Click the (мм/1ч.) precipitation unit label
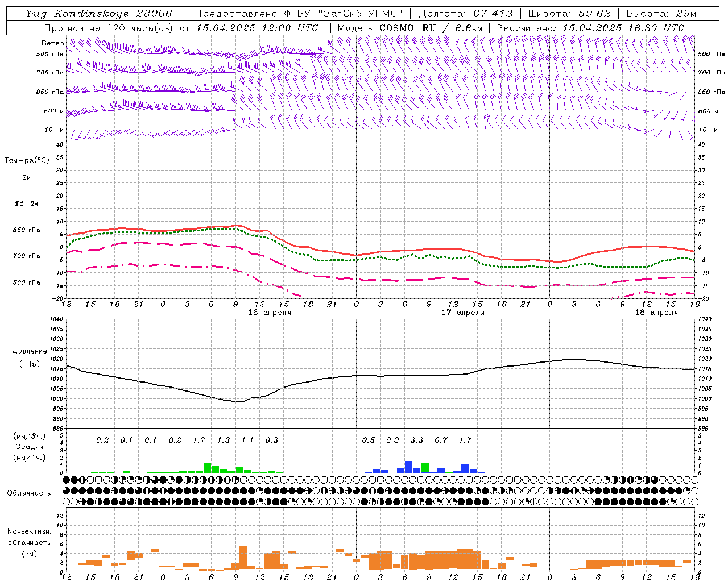728x582 pixels. tap(30, 458)
